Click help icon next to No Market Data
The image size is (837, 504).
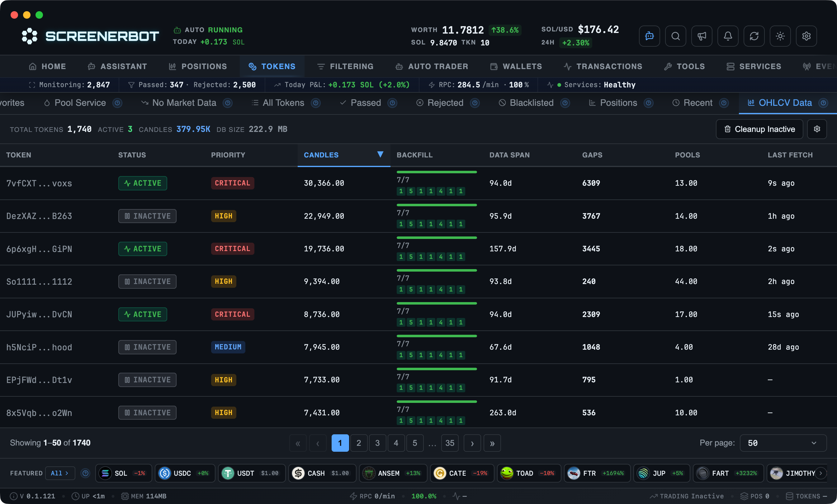(228, 103)
